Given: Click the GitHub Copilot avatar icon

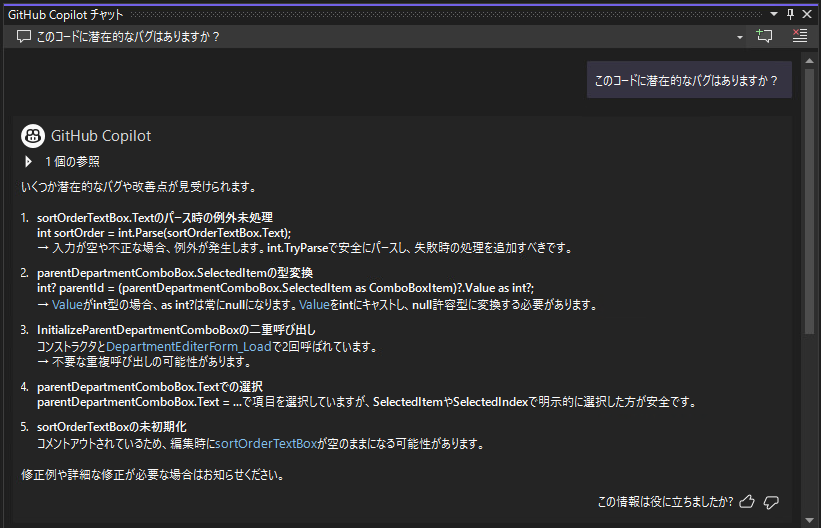Looking at the screenshot, I should pyautogui.click(x=32, y=136).
